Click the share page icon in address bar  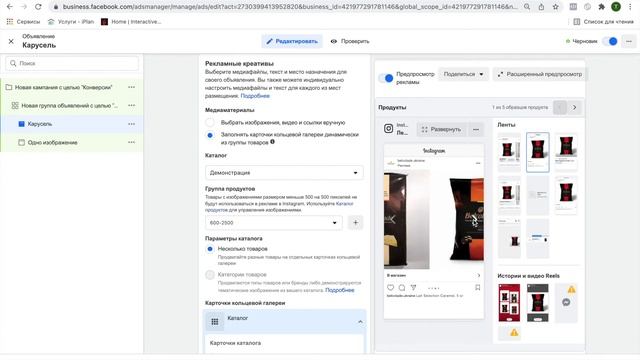(x=541, y=7)
